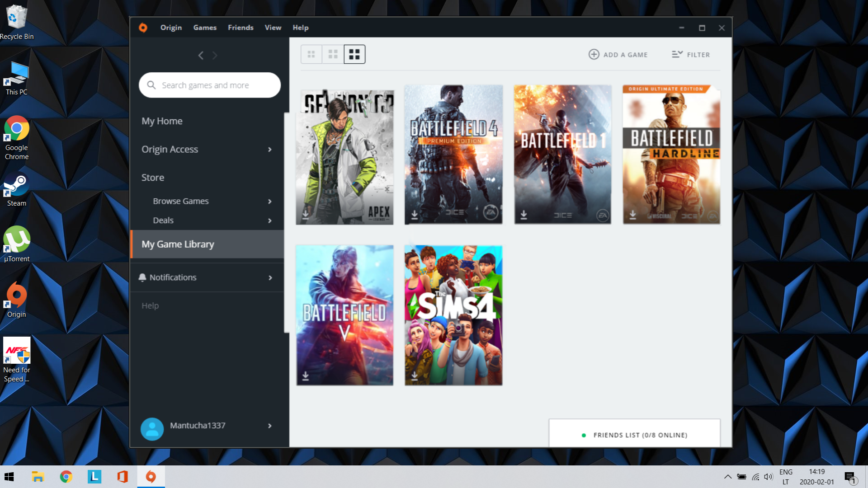Select the Battlefield 4 Premium Edition cover
This screenshot has width=868, height=488.
pos(453,154)
